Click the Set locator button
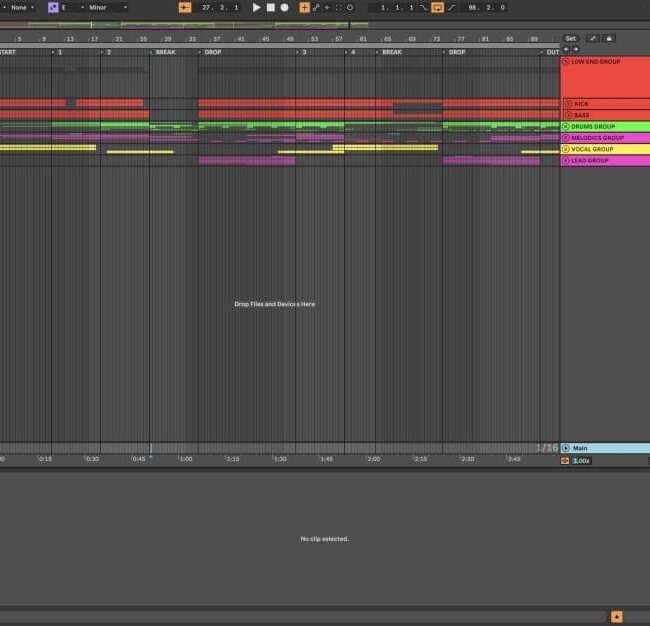The width and height of the screenshot is (650, 626). point(570,38)
